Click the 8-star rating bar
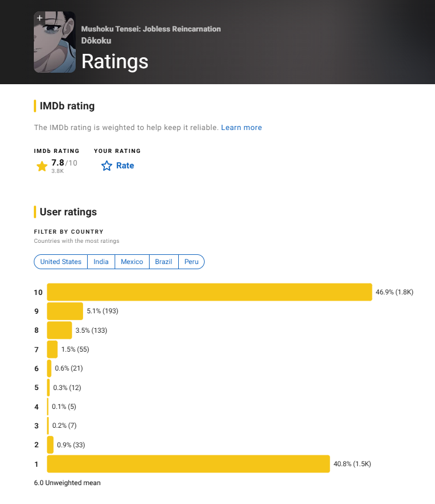 pos(60,330)
